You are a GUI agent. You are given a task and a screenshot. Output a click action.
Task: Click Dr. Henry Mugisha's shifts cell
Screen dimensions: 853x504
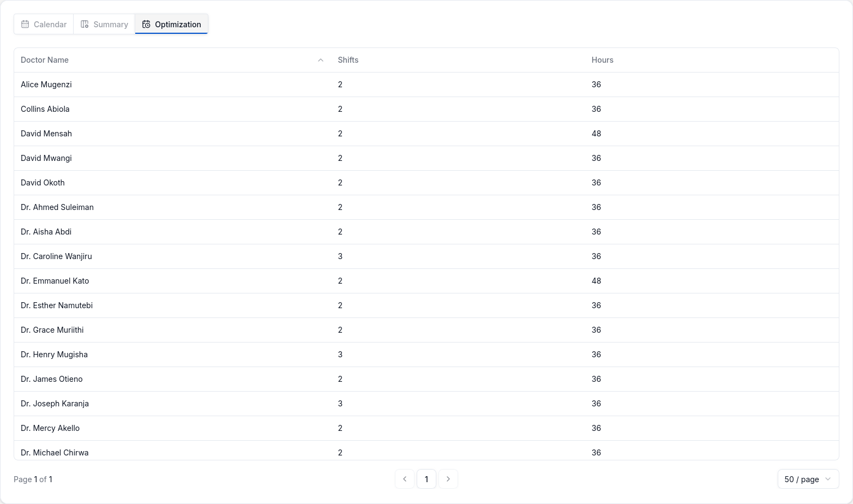[x=340, y=355]
